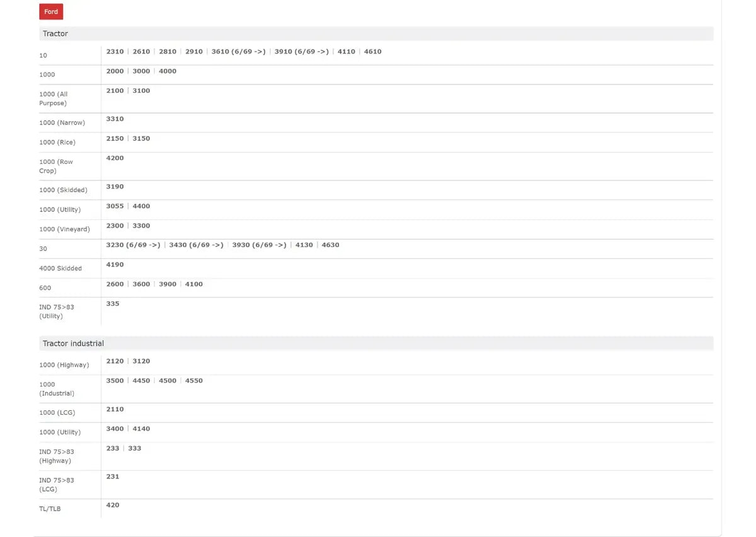Open 3230 (6/69 ->) model
756x537 pixels.
pos(134,245)
